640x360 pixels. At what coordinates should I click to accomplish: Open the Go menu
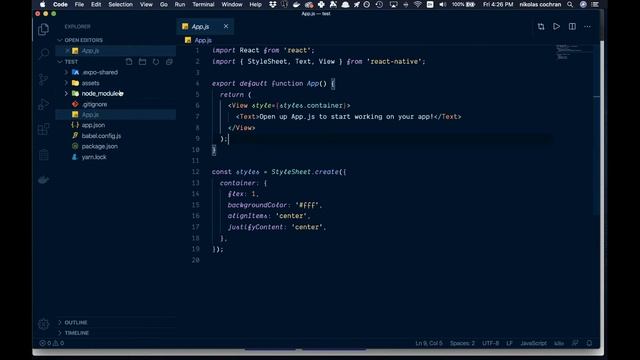click(x=164, y=4)
